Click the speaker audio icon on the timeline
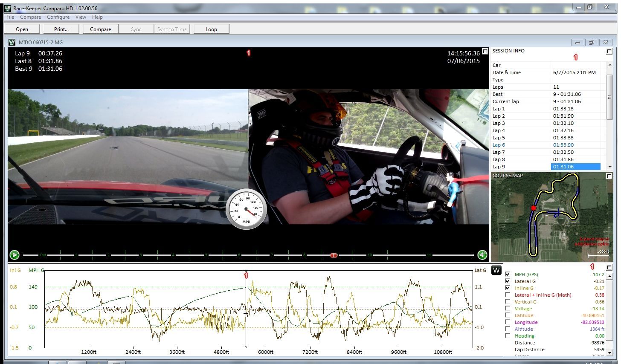Screen dimensions: 621x364 pyautogui.click(x=482, y=254)
